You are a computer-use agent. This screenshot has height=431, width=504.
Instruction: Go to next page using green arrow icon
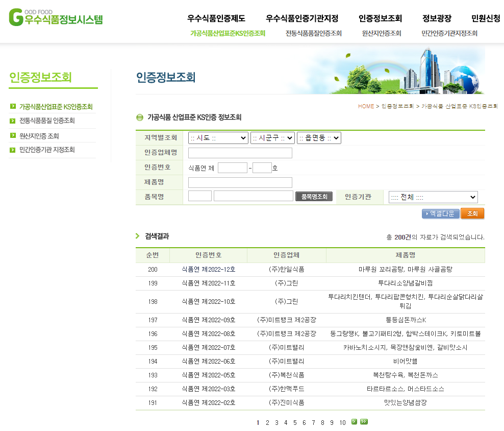[x=355, y=422]
